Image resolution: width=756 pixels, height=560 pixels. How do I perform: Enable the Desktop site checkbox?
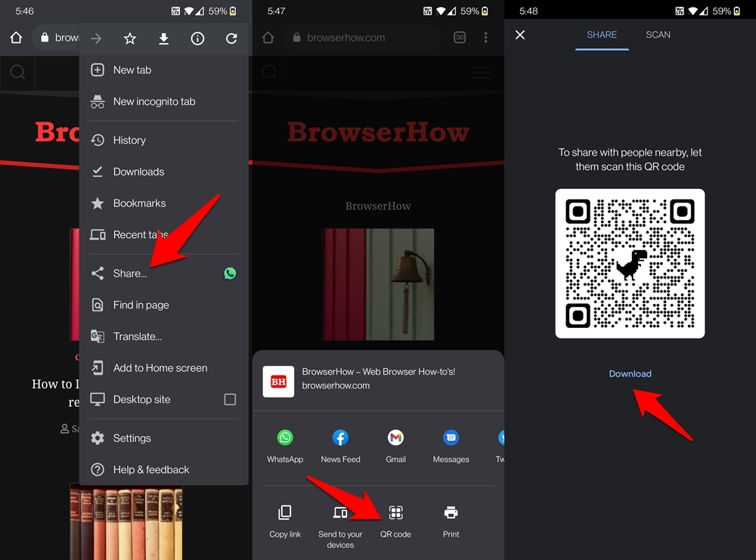coord(230,399)
